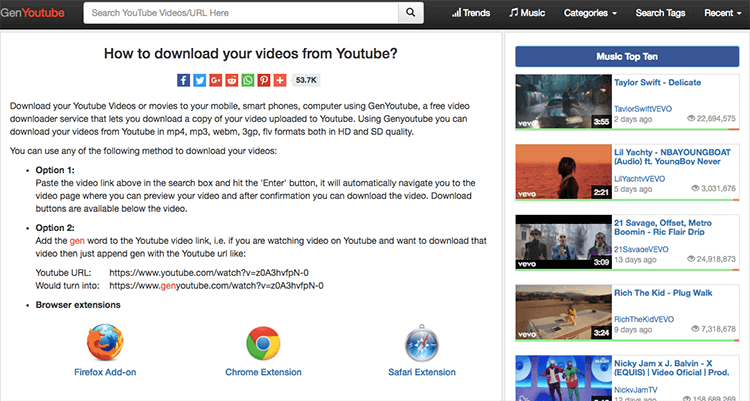Share page on Google Plus

(216, 80)
